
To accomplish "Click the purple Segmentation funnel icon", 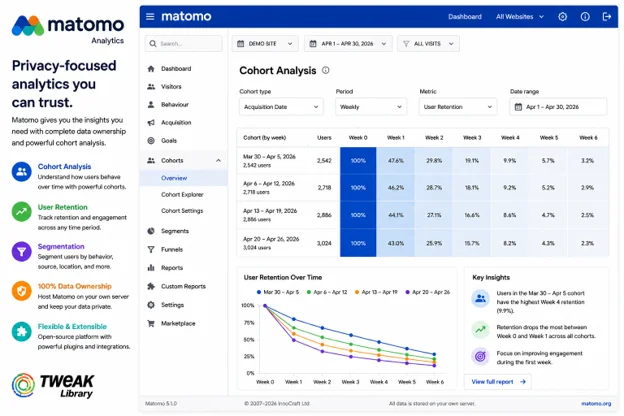I will click(21, 251).
